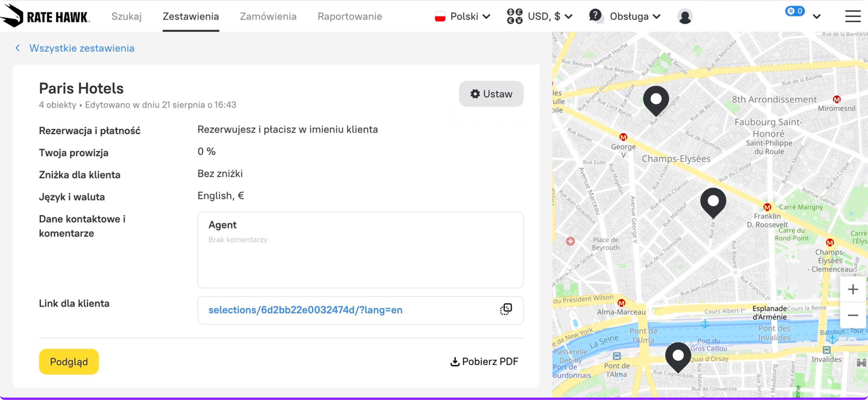
Task: Zoom out on the map
Action: click(852, 315)
